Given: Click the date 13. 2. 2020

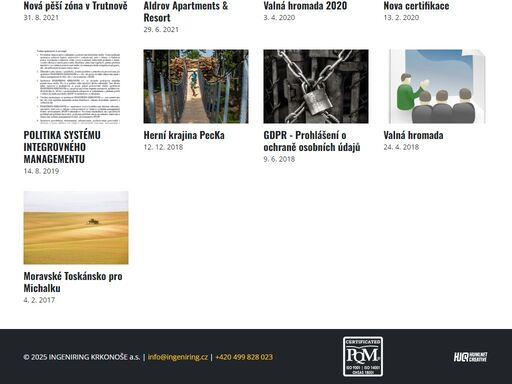Looking at the screenshot, I should click(x=401, y=18).
